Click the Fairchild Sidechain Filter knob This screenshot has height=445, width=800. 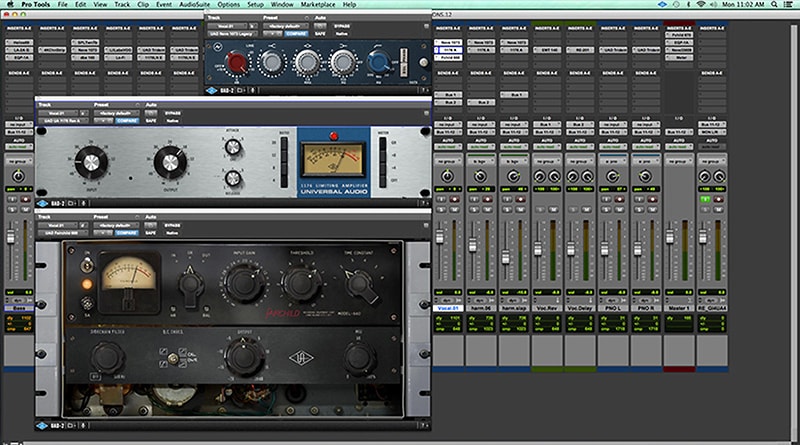(x=107, y=357)
